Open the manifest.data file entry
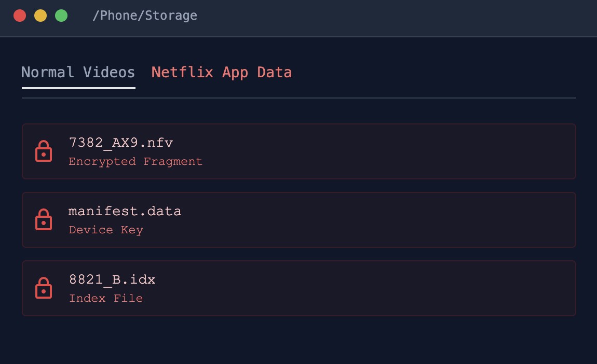This screenshot has width=597, height=364. [x=298, y=220]
